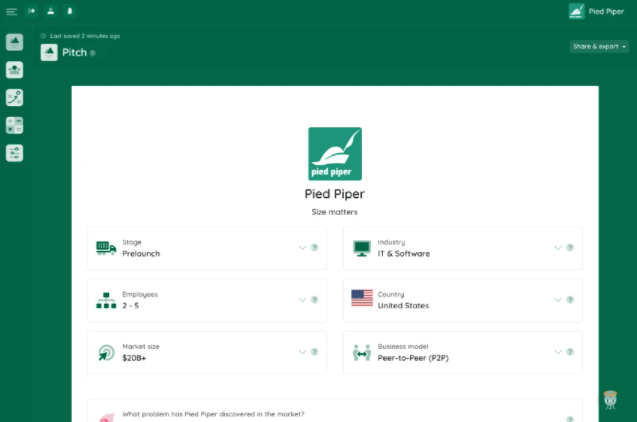Open the hamburger menu in top bar
The image size is (637, 422).
coord(12,11)
